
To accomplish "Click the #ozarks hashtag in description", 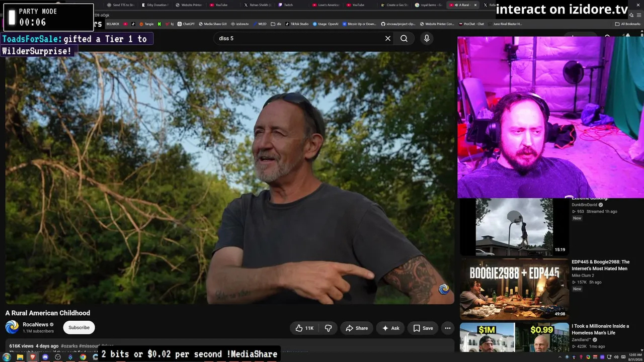I will 69,346.
